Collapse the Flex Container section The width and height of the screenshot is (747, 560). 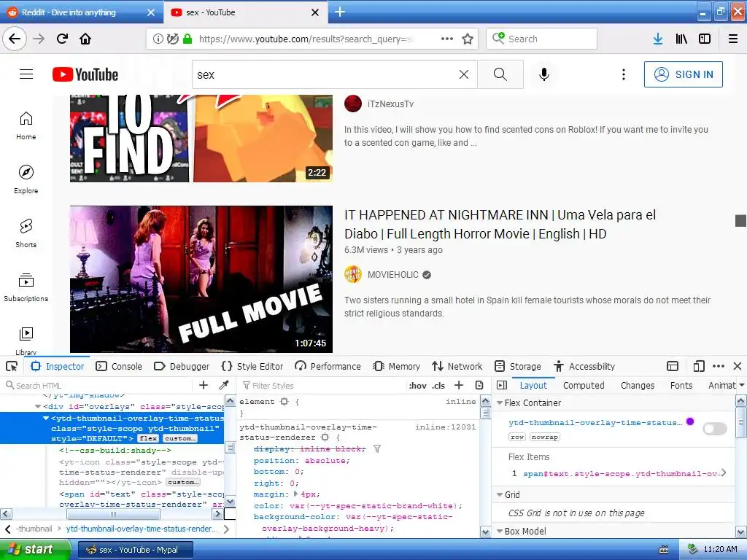500,402
